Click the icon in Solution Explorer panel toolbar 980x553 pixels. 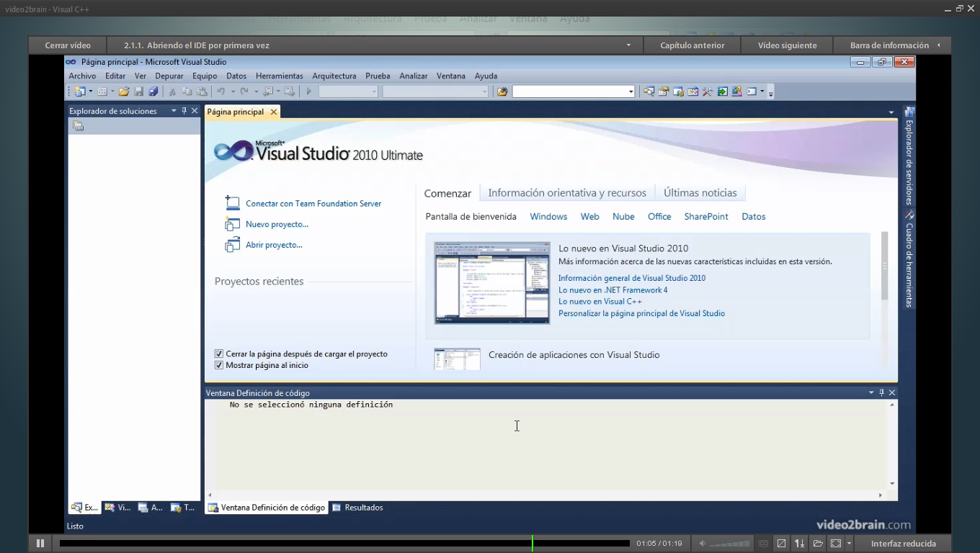(78, 126)
